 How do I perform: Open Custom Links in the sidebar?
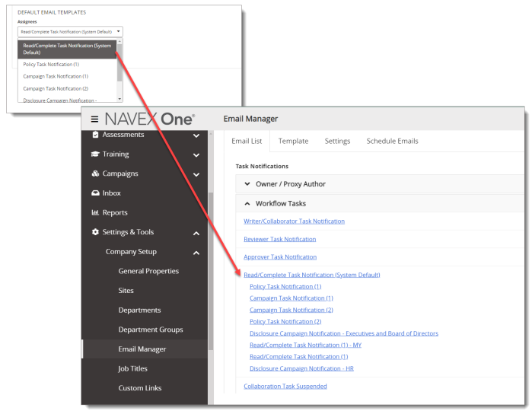pos(140,388)
